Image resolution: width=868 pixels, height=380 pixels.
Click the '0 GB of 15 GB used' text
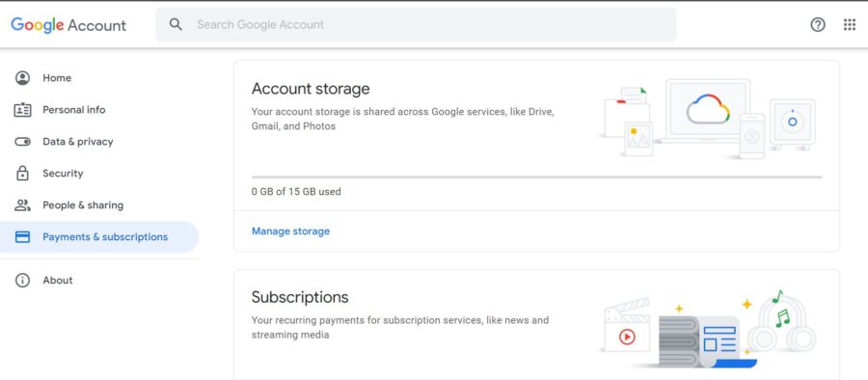click(x=296, y=192)
